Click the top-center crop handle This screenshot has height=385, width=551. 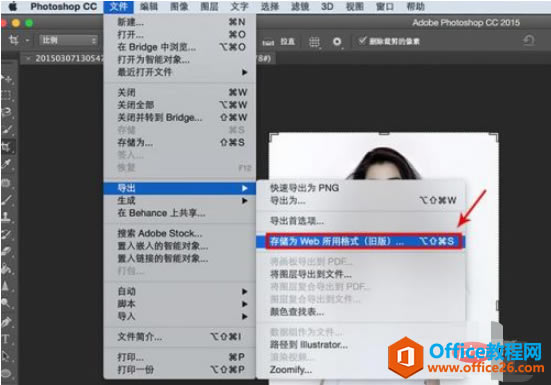coord(384,133)
